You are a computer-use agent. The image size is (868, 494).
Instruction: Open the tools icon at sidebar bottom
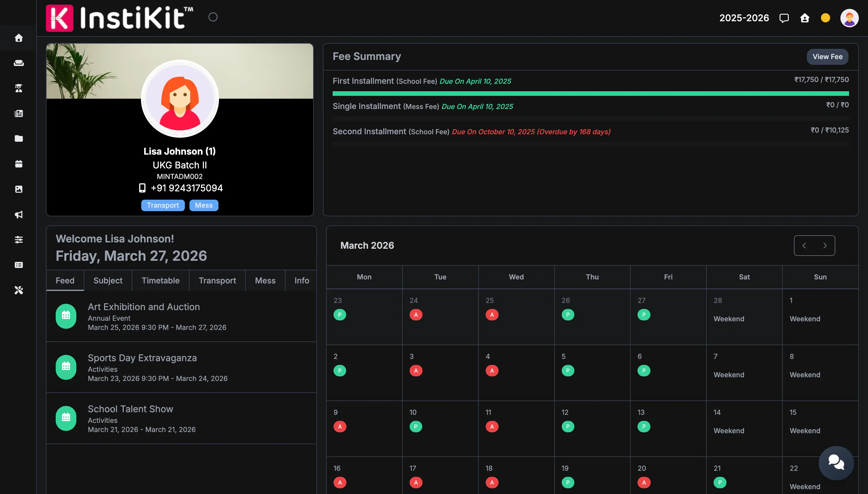pos(19,290)
